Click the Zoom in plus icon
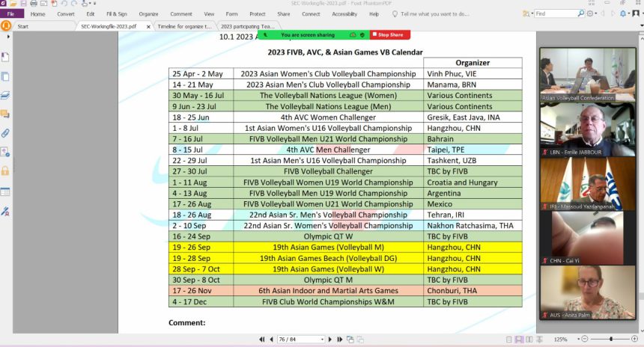 coord(634,339)
